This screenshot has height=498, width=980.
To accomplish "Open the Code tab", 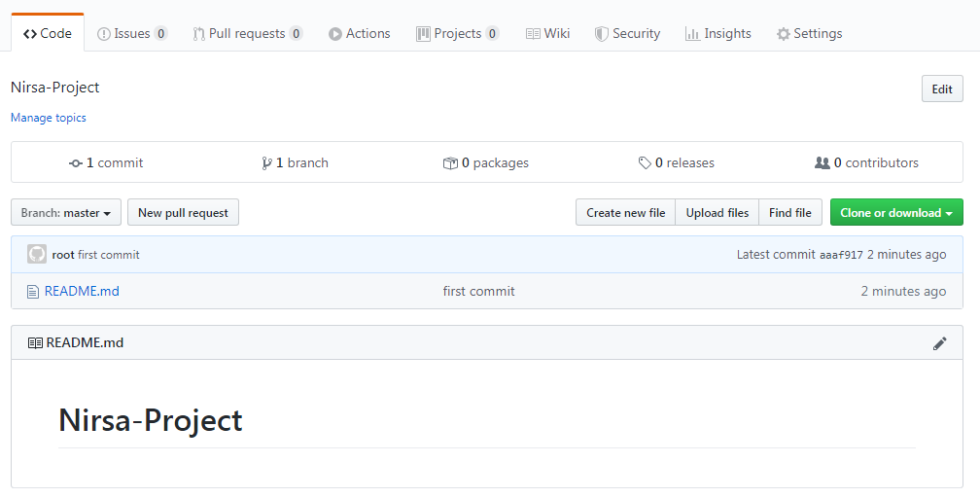I will (x=48, y=33).
